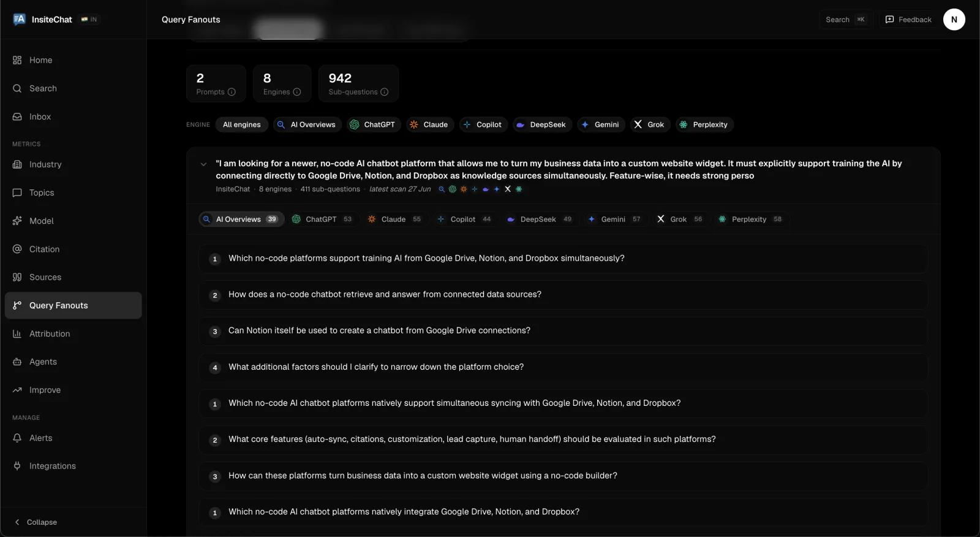Screen dimensions: 980x537
Task: Switch to the Claude 55 tab
Action: pyautogui.click(x=395, y=219)
